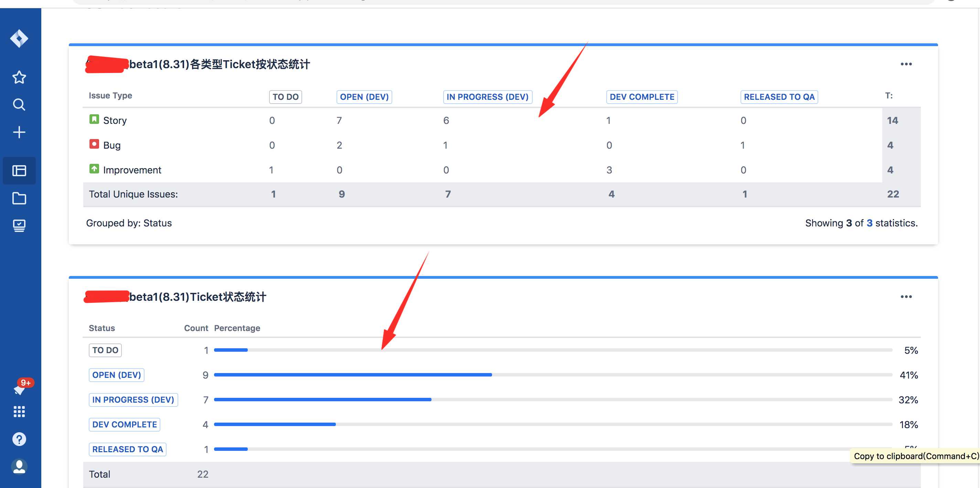Click the 3 statistics link
This screenshot has height=488, width=980.
[x=869, y=223]
